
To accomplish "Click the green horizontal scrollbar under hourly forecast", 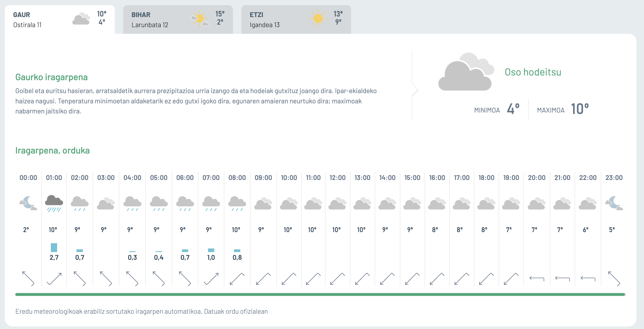I will (320, 294).
